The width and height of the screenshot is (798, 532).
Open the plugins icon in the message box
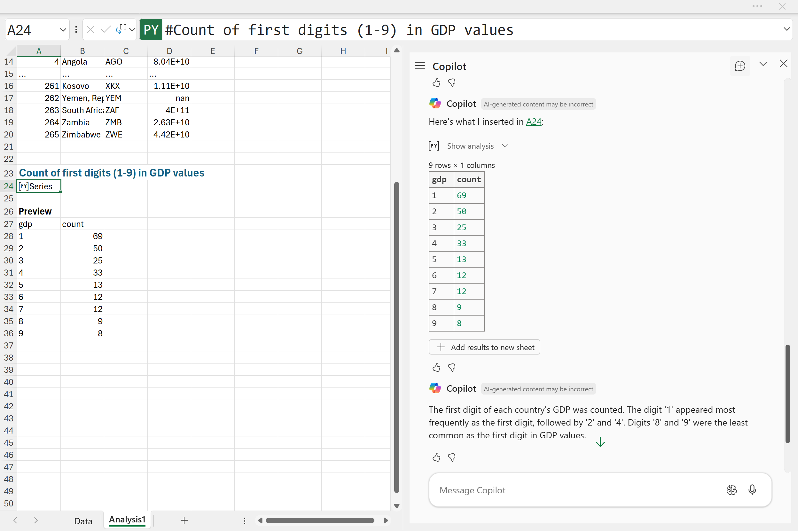(x=731, y=490)
